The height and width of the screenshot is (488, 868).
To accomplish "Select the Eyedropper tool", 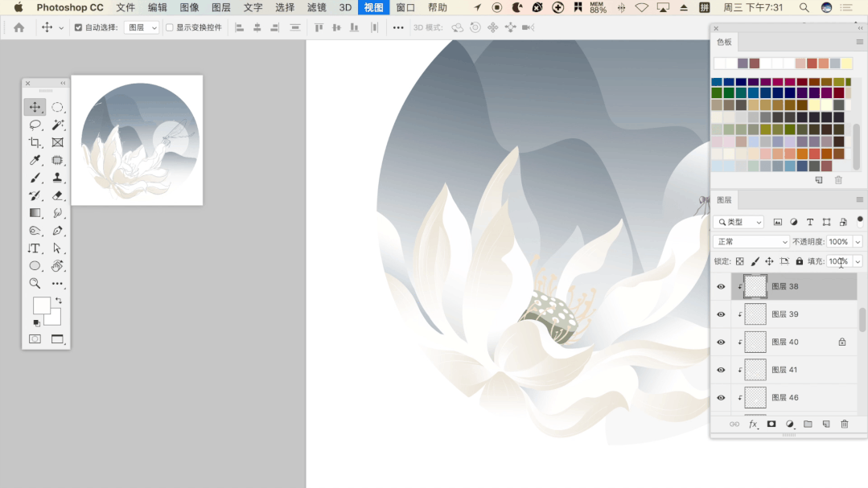I will click(x=35, y=160).
